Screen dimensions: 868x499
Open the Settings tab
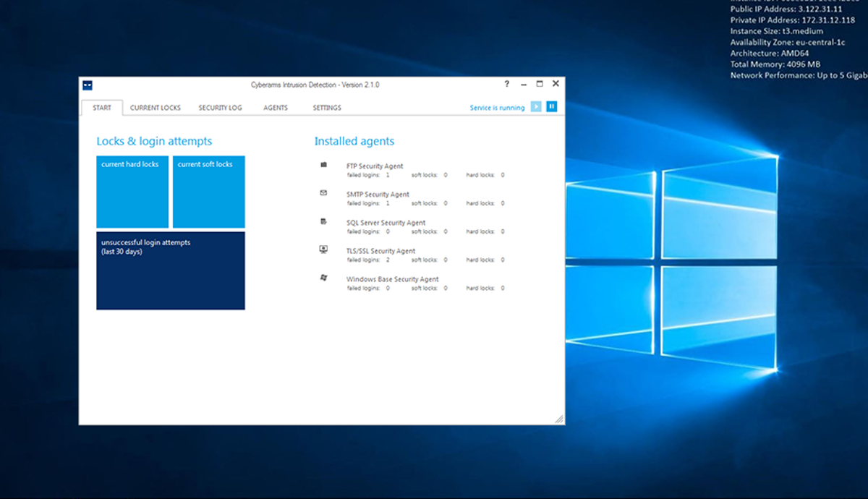327,108
